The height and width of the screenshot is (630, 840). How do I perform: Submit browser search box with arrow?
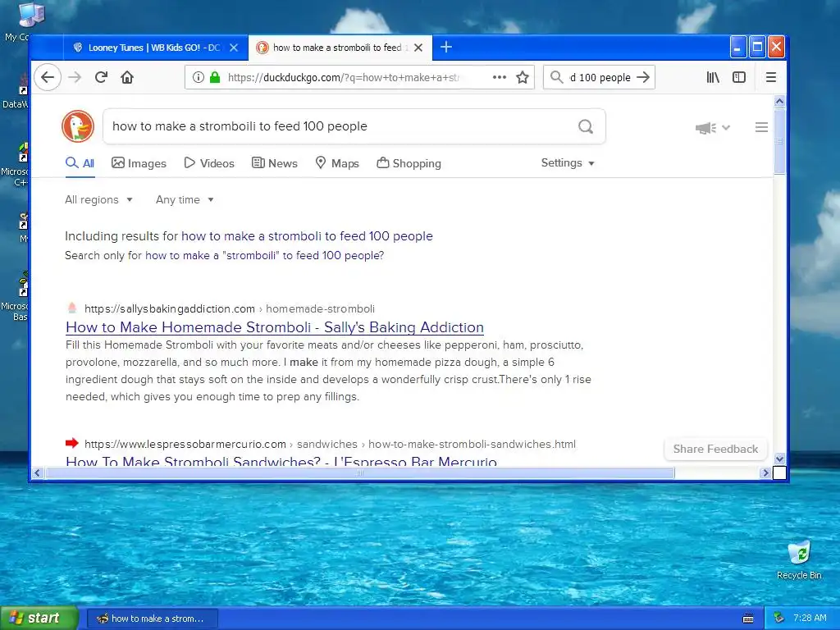click(x=643, y=77)
